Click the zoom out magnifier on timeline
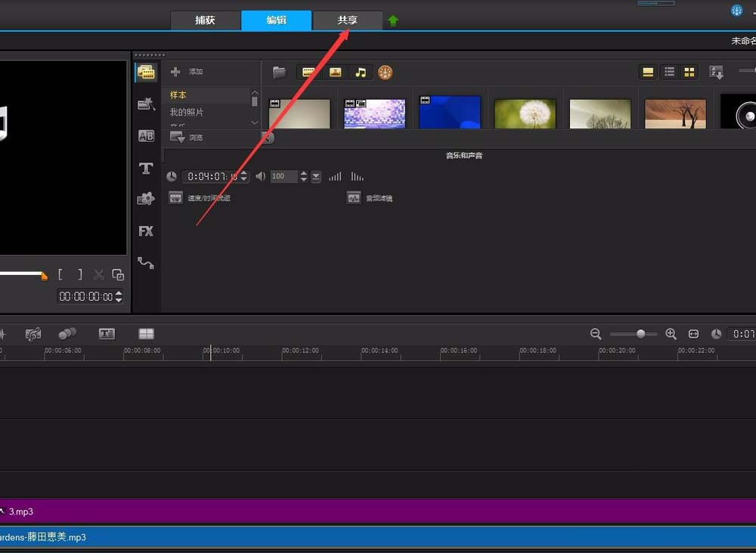 [x=596, y=334]
